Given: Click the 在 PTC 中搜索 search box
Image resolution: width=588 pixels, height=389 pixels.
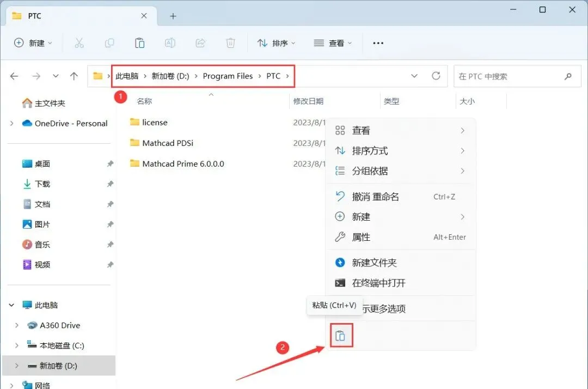Looking at the screenshot, I should 517,76.
